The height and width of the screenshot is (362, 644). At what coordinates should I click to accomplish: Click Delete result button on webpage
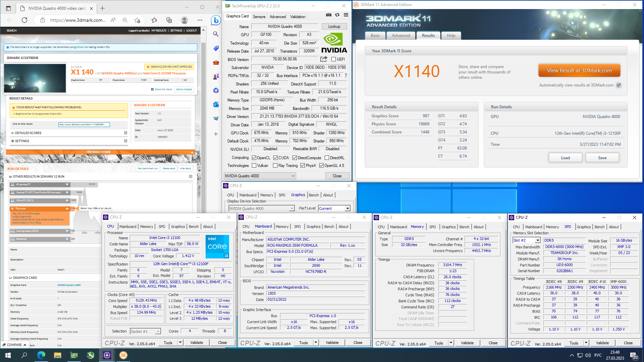tap(169, 169)
